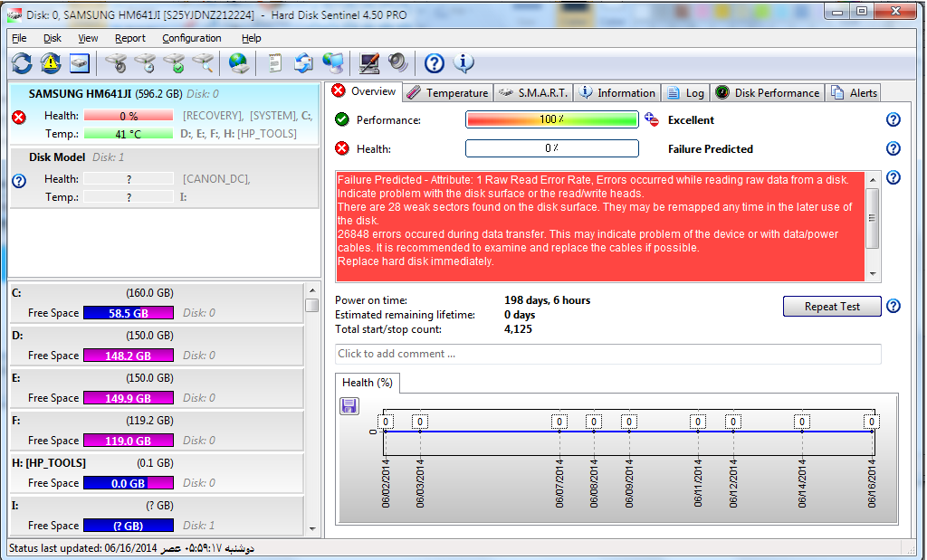Image resolution: width=927 pixels, height=560 pixels.
Task: Select partition D: 150.0 GB
Action: pyautogui.click(x=157, y=346)
